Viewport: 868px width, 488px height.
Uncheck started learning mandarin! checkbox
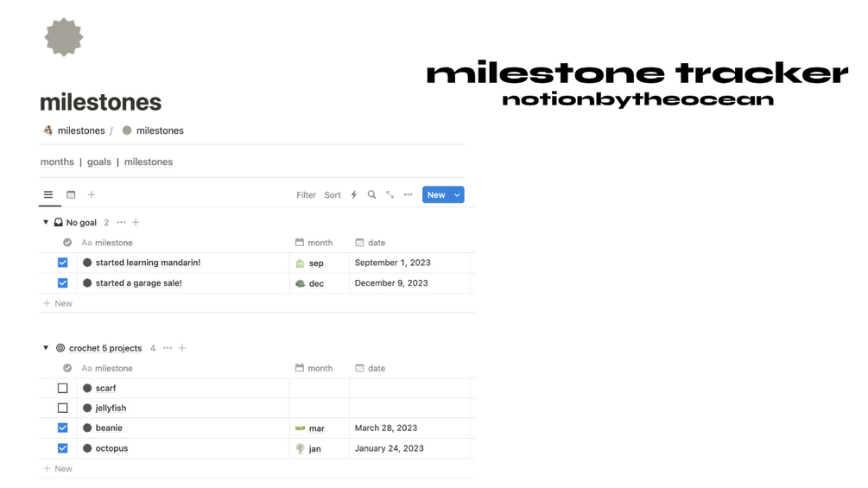62,263
